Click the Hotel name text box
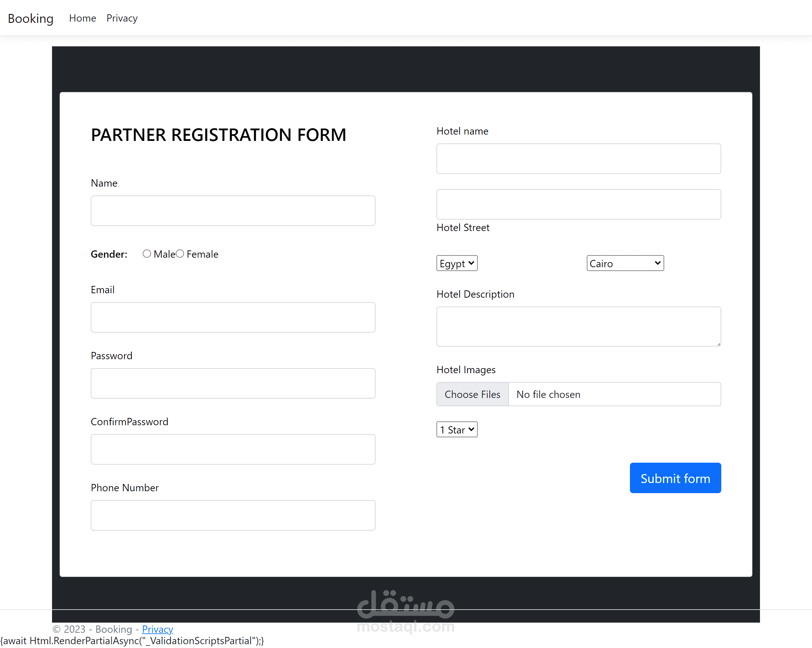The width and height of the screenshot is (812, 648). [x=579, y=159]
